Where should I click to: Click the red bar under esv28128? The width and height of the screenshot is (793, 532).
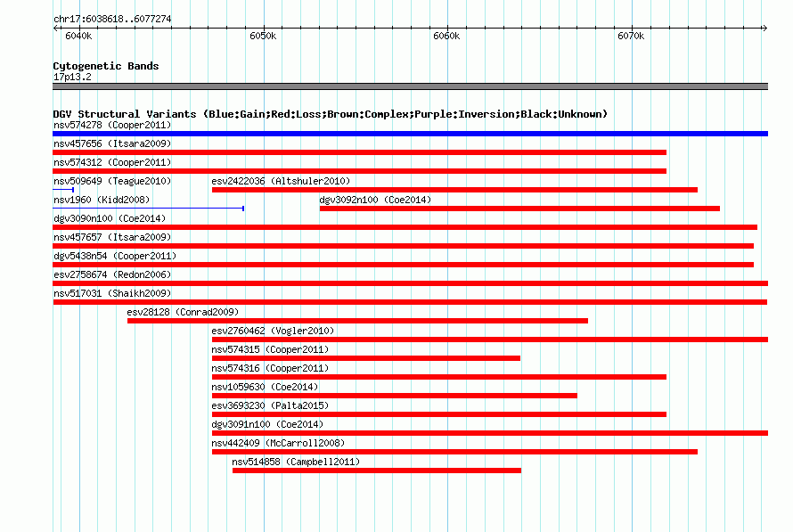pos(357,321)
